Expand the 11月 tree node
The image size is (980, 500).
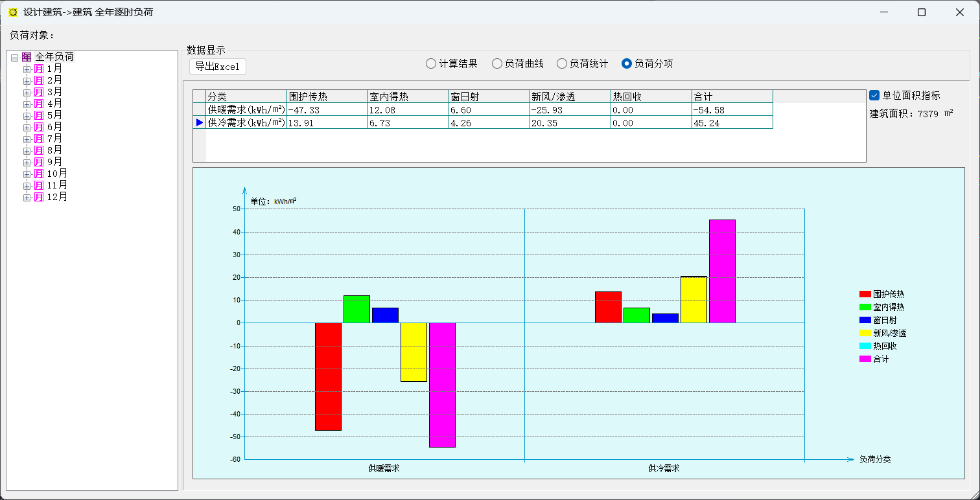pyautogui.click(x=27, y=185)
